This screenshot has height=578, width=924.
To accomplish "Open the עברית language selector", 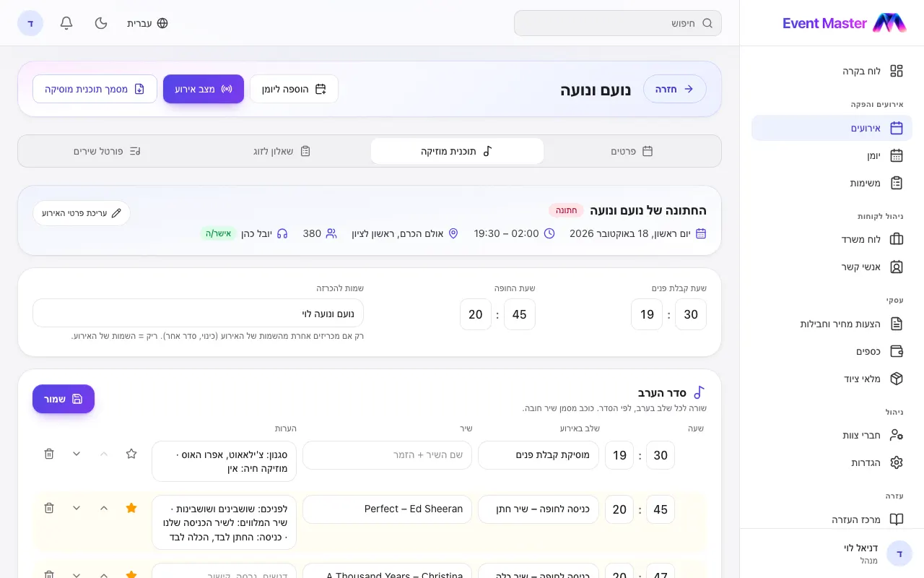I will 147,23.
